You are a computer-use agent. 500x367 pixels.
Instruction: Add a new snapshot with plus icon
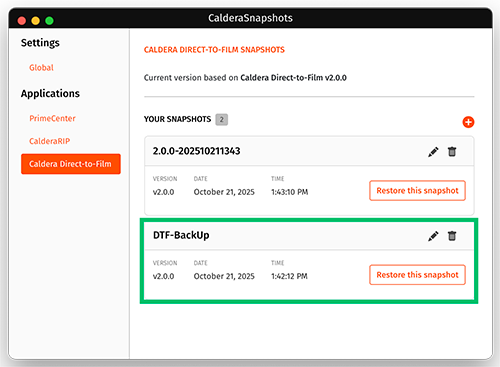coord(468,122)
